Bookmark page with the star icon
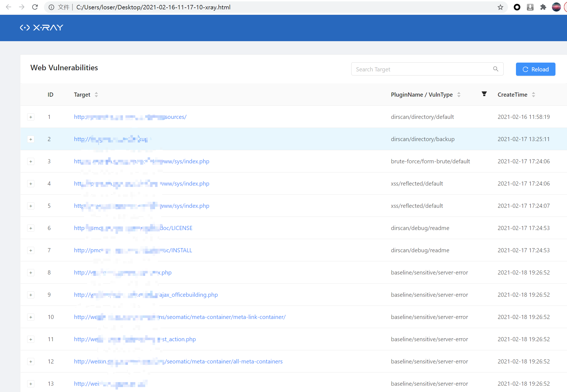 click(x=500, y=7)
